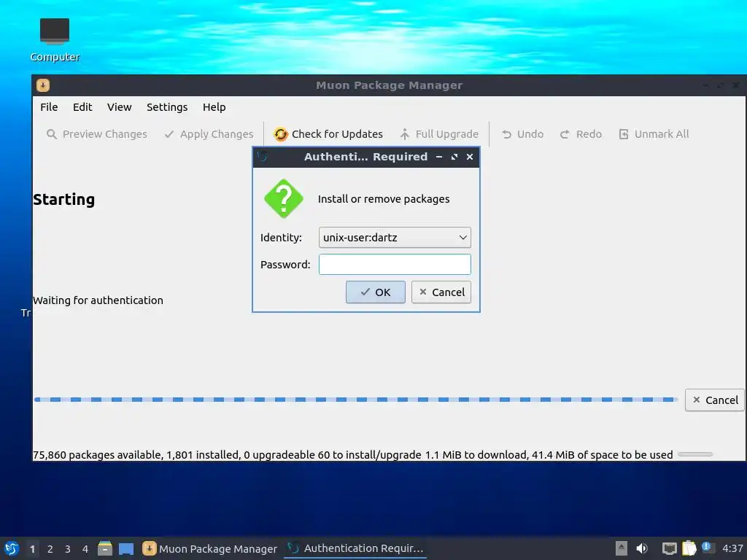The width and height of the screenshot is (747, 560).
Task: Switch to virtual desktop 4
Action: (85, 549)
